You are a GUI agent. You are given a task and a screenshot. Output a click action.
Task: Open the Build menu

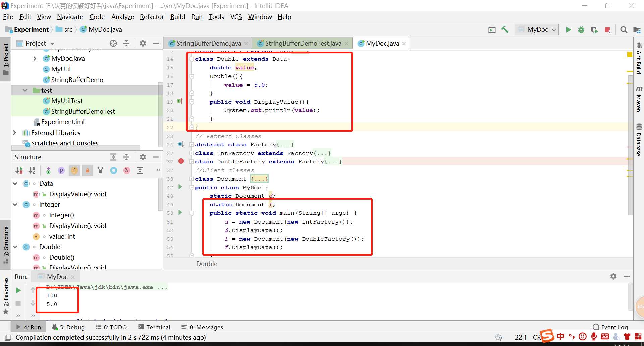click(x=178, y=17)
